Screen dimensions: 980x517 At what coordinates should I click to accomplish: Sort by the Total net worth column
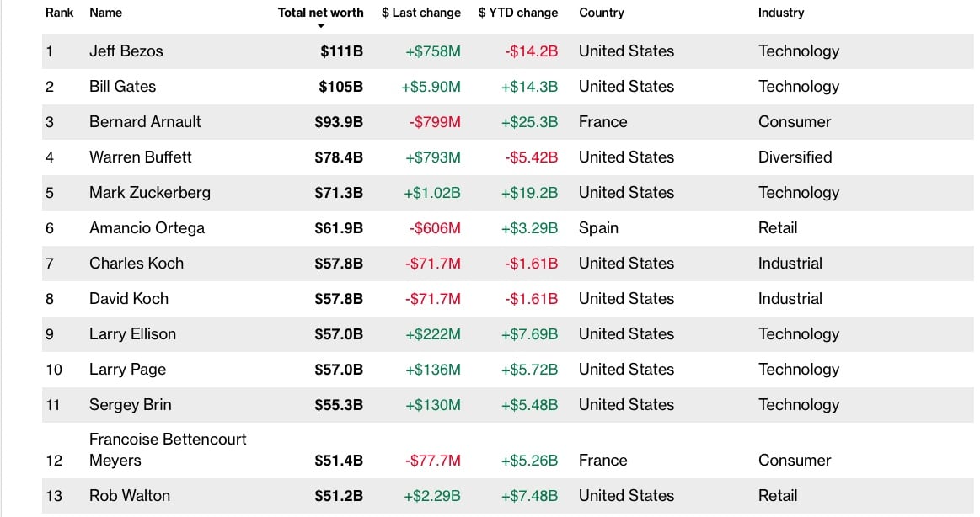click(x=320, y=13)
